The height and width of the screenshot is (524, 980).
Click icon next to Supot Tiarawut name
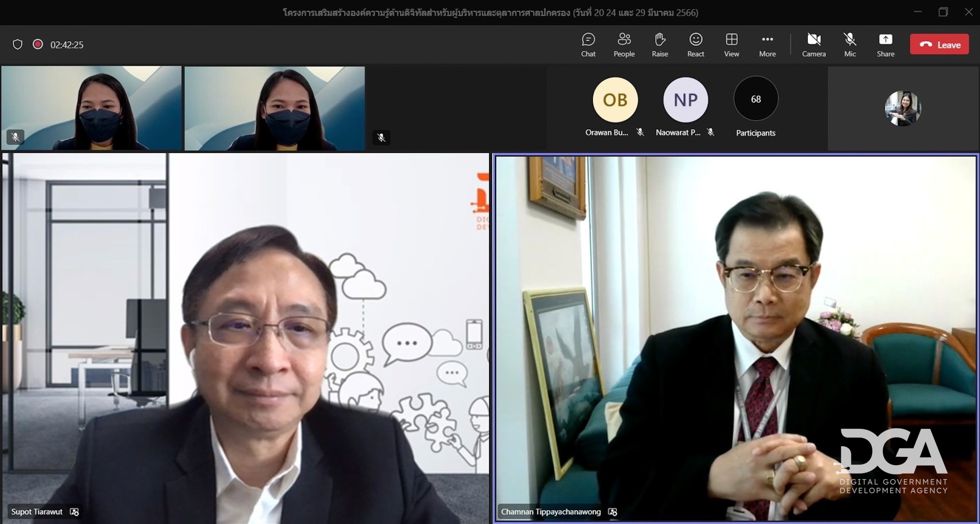coord(74,512)
